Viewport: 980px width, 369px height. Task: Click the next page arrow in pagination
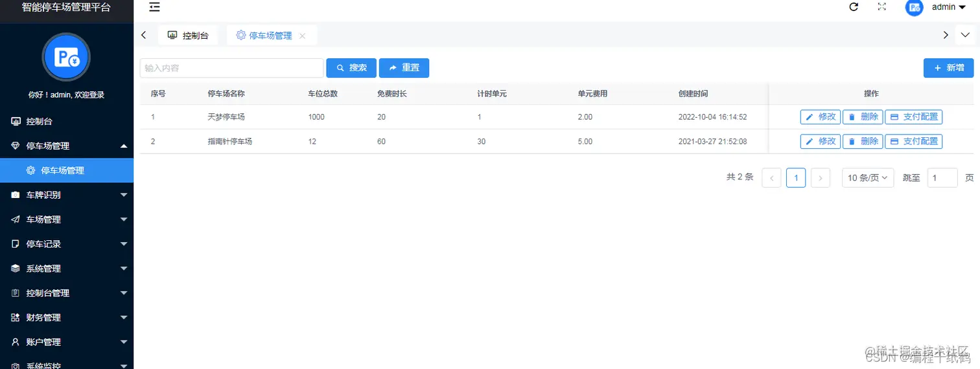[x=821, y=178]
